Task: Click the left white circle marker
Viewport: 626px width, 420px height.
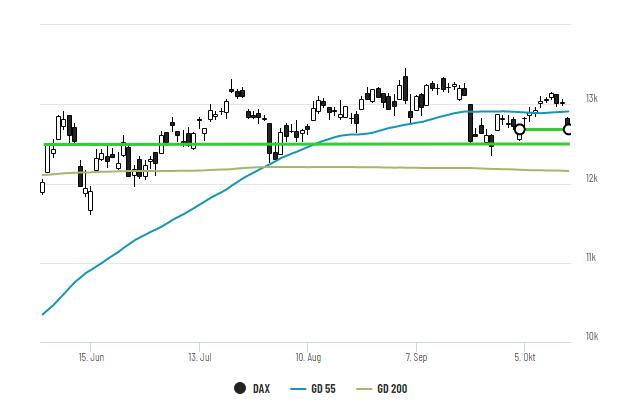Action: pos(520,129)
